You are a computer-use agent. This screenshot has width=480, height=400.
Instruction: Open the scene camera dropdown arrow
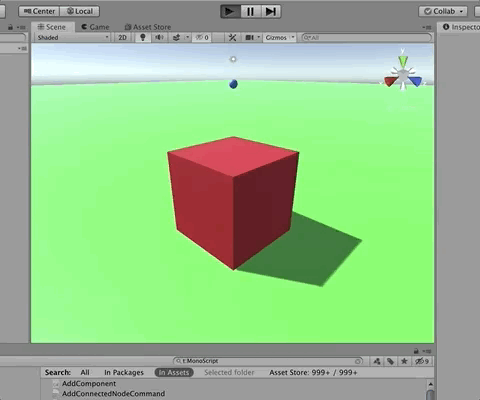tap(259, 37)
